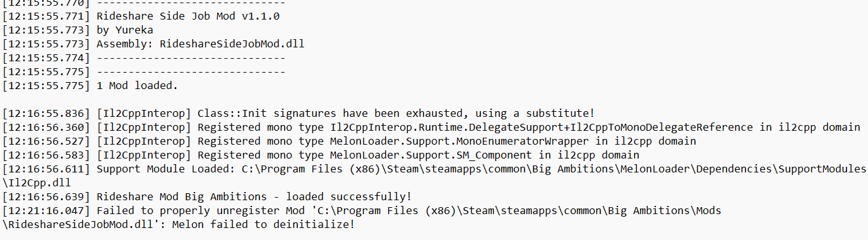Click the [12:16:56.639] timestamp
Viewport: 868px width, 240px height.
pyautogui.click(x=47, y=196)
